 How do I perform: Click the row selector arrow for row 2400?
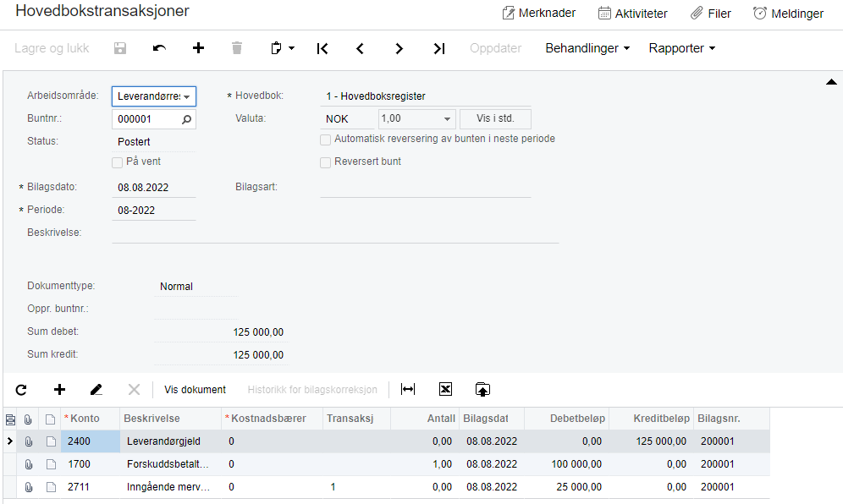[9, 441]
